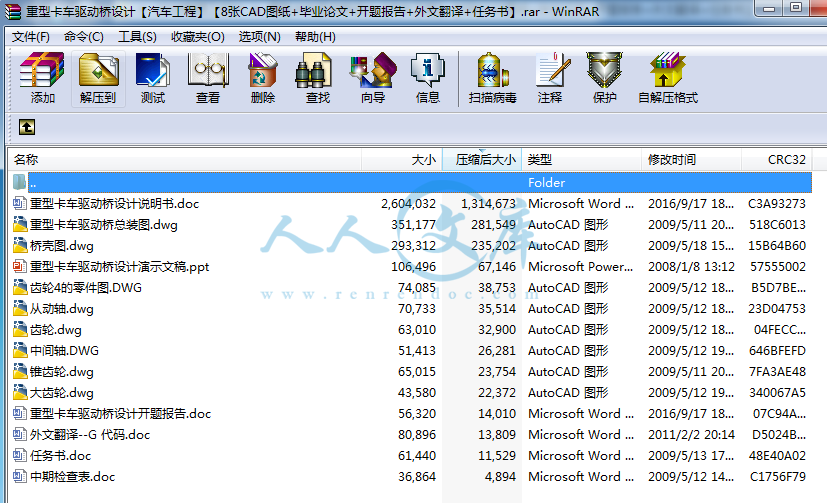The image size is (827, 503).
Task: Click the Microsoft Power... type cell
Action: 580,267
